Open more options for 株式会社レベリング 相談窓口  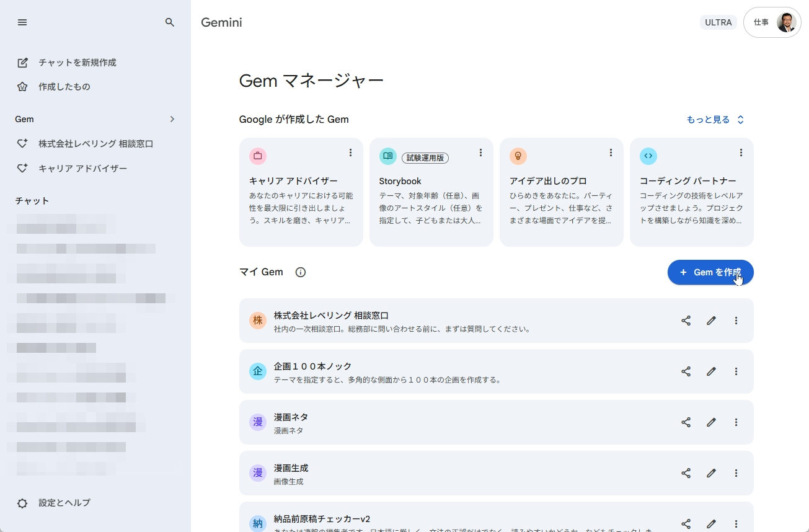736,321
